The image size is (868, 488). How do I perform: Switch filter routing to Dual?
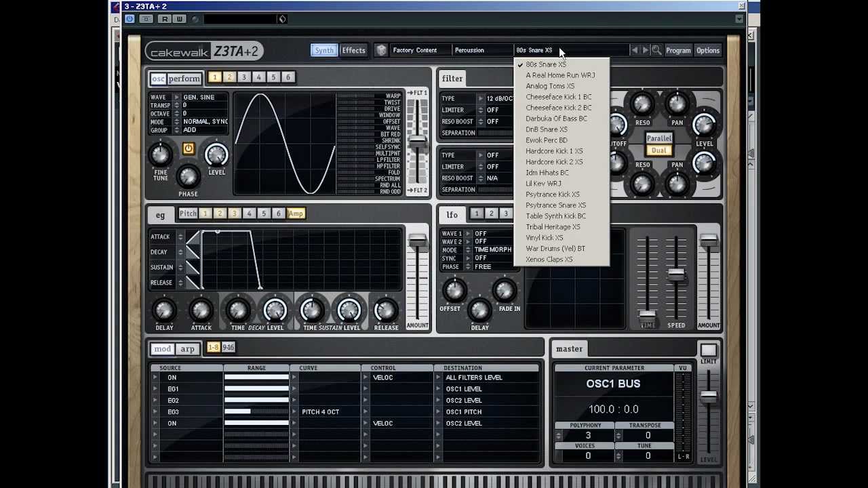click(x=658, y=150)
